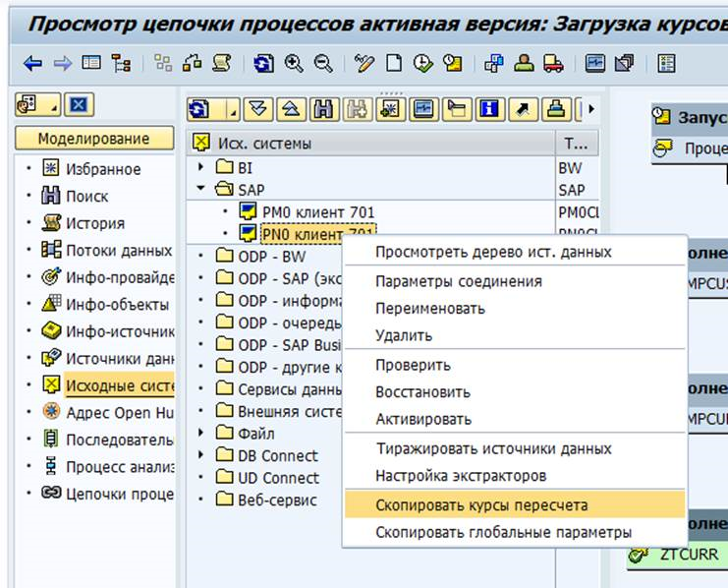Click the black arrow icon in tree toolbar
This screenshot has width=728, height=588.
pos(523,110)
